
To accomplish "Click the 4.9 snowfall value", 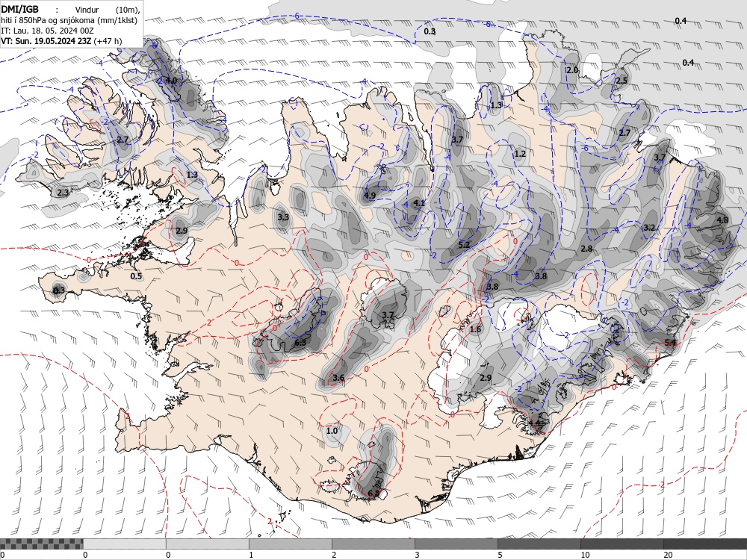I will [x=370, y=195].
